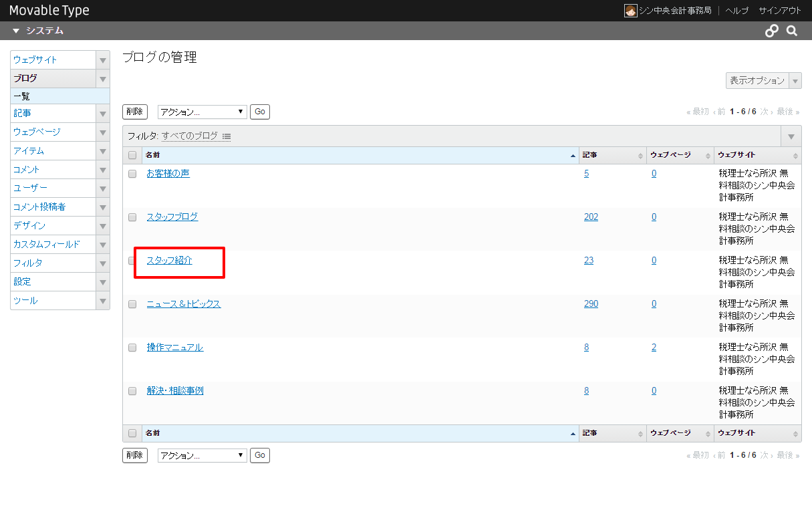
Task: Expand the 記事 sidebar arrow
Action: pyautogui.click(x=103, y=114)
